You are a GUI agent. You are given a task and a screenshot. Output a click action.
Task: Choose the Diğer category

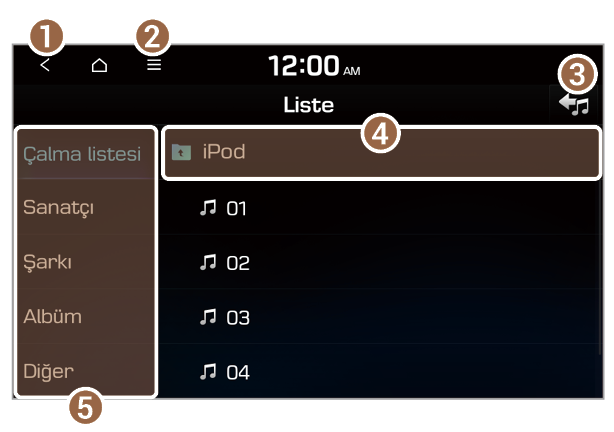pyautogui.click(x=49, y=372)
